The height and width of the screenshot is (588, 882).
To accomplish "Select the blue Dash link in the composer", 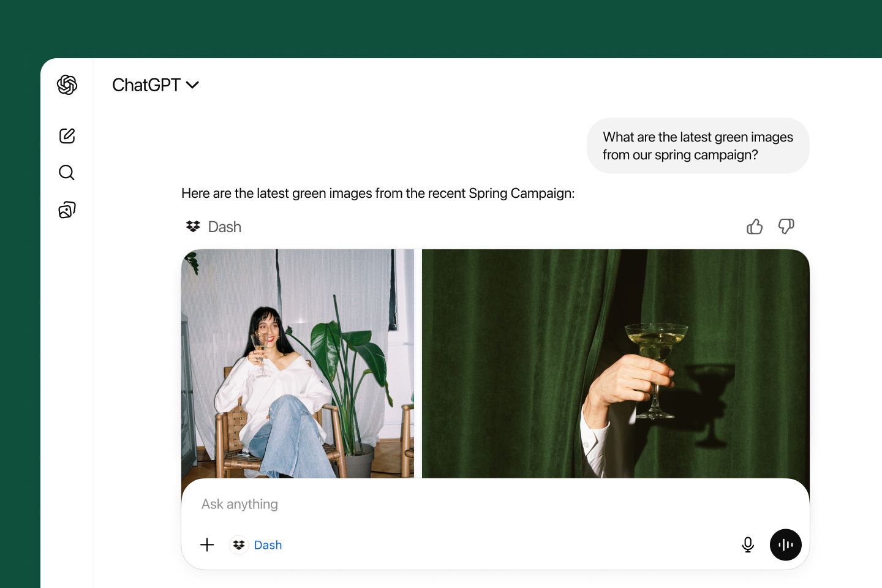I will tap(268, 545).
